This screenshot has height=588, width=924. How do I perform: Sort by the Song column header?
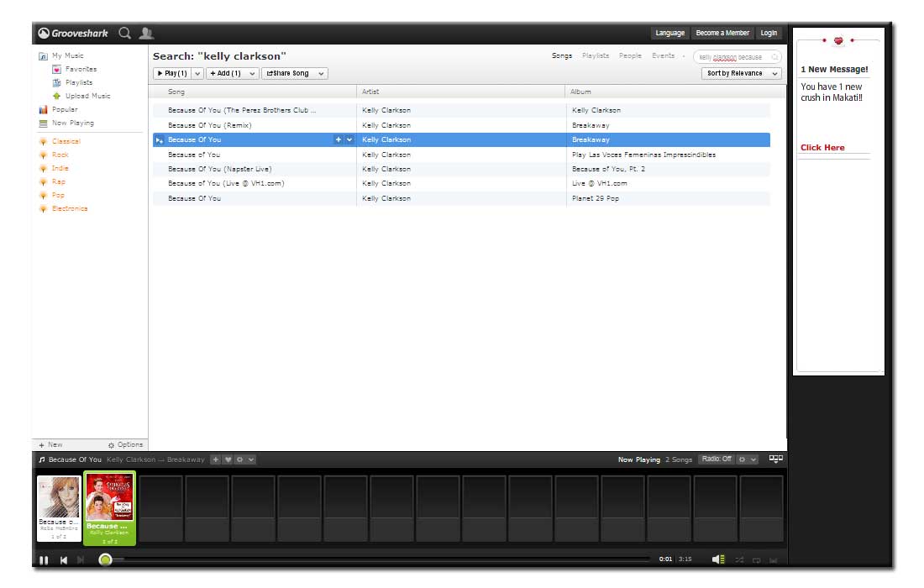click(x=254, y=92)
